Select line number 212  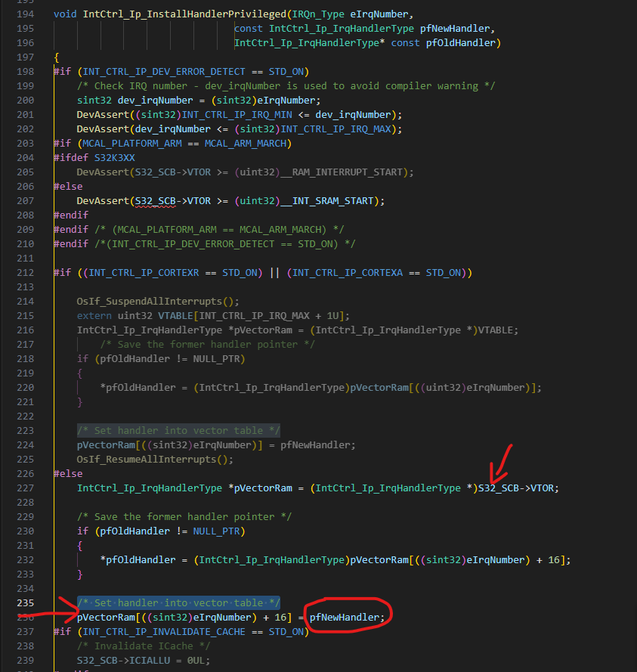(25, 272)
